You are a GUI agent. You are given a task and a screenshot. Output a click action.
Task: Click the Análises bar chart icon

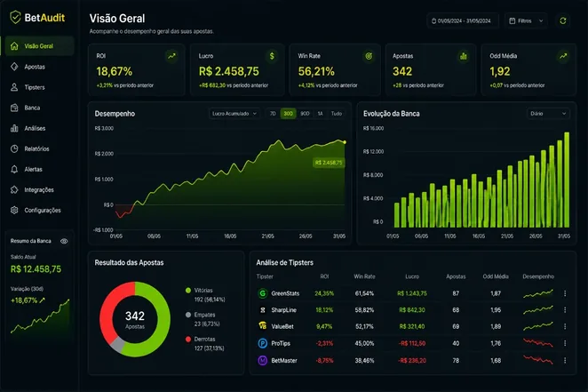point(14,128)
